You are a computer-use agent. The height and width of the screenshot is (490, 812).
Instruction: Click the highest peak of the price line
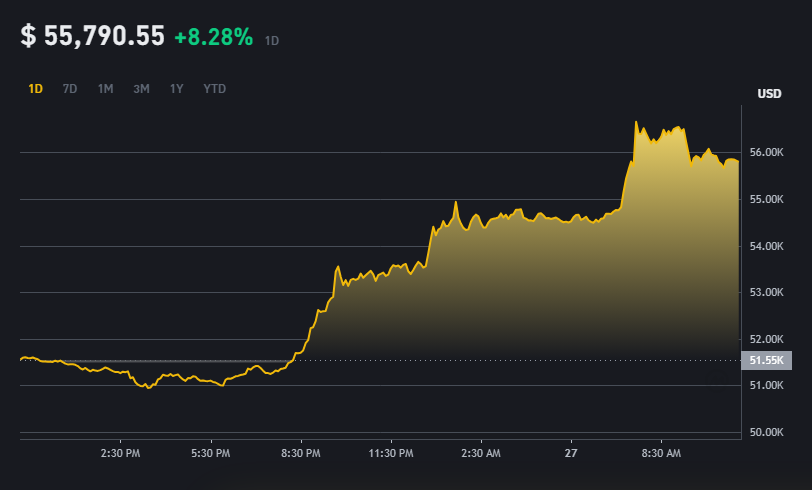click(636, 123)
